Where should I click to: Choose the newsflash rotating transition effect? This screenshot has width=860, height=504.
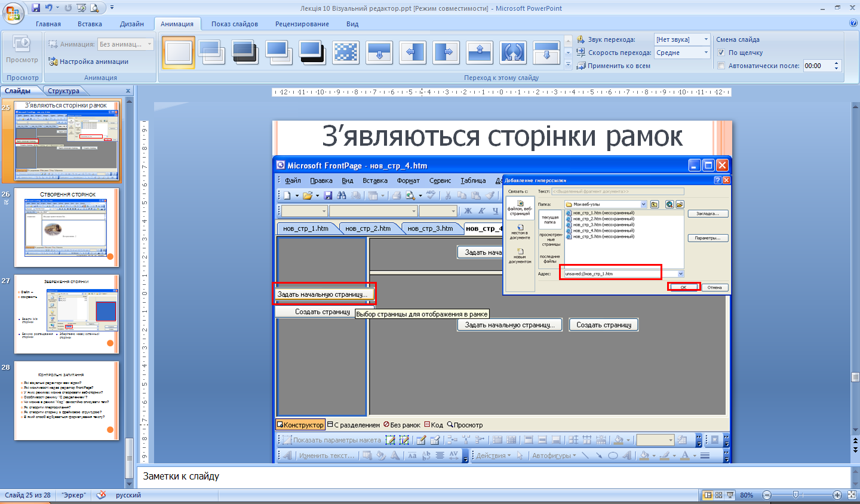coord(513,53)
